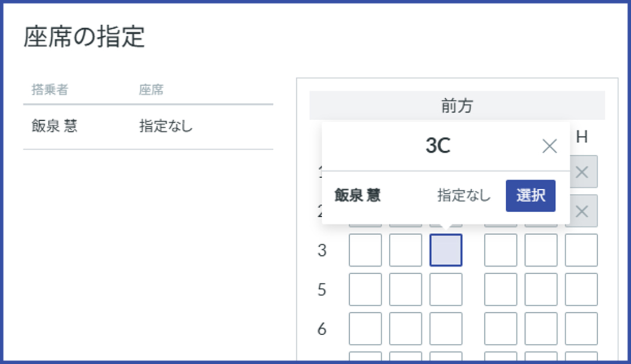Select the seat in row 5 column H
This screenshot has width=631, height=364.
click(x=581, y=290)
